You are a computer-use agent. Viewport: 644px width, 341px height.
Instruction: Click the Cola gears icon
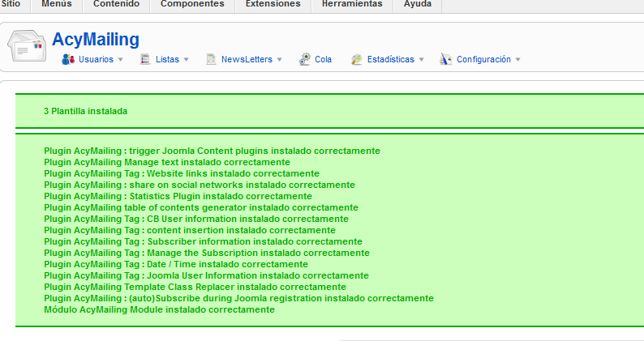[304, 59]
